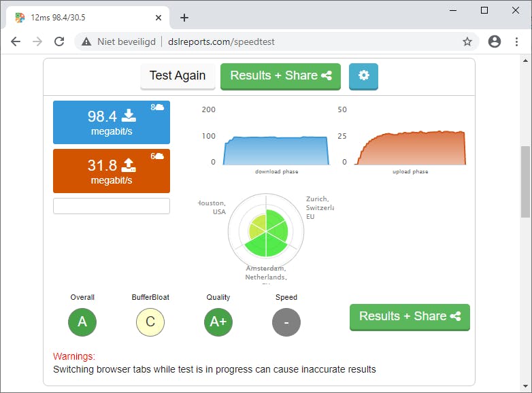Screen dimensions: 532x393
Task: Click the cloud icon with 8 streams
Action: pyautogui.click(x=159, y=107)
